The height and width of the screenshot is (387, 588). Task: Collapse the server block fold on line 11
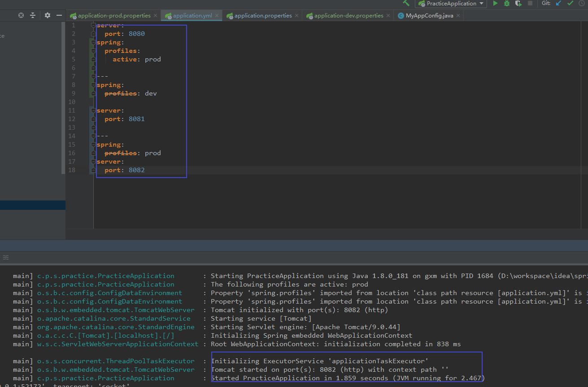click(x=93, y=110)
